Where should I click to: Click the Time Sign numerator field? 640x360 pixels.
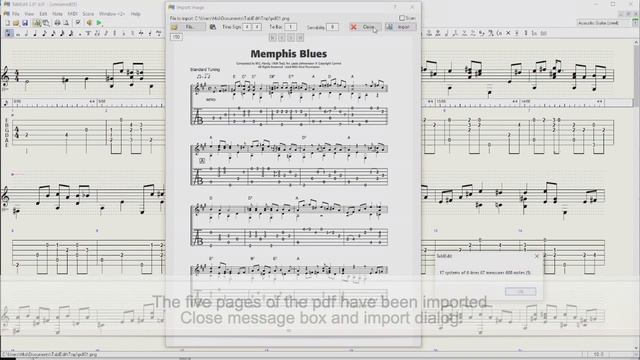click(x=247, y=27)
